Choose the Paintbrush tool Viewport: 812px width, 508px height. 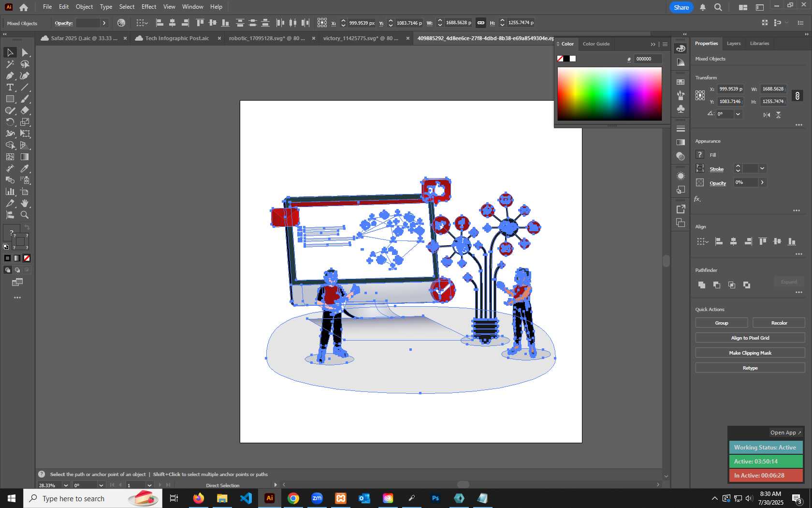pyautogui.click(x=25, y=99)
